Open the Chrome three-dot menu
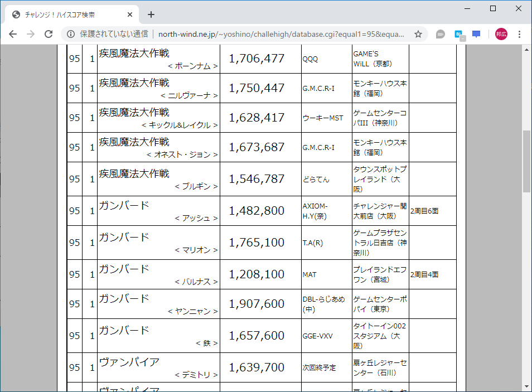Viewport: 532px width, 392px height. tap(519, 34)
